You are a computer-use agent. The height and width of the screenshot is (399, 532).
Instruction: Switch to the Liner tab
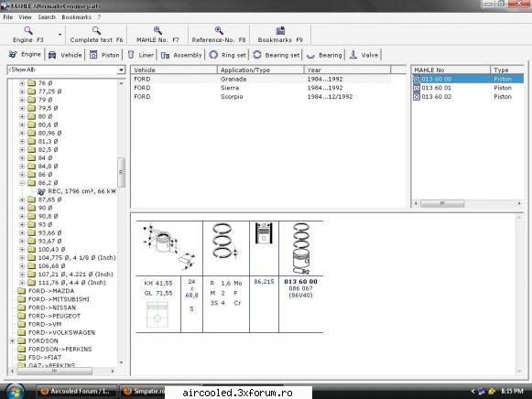[141, 55]
